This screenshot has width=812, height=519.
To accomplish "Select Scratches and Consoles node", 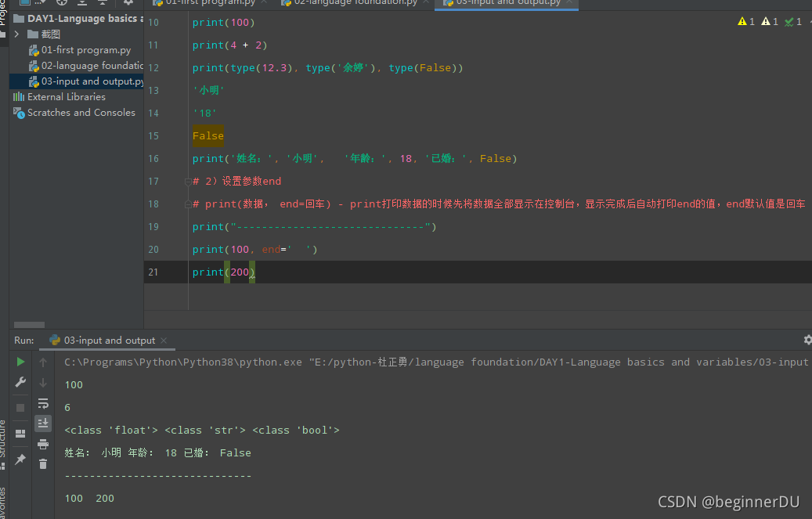I will click(81, 113).
